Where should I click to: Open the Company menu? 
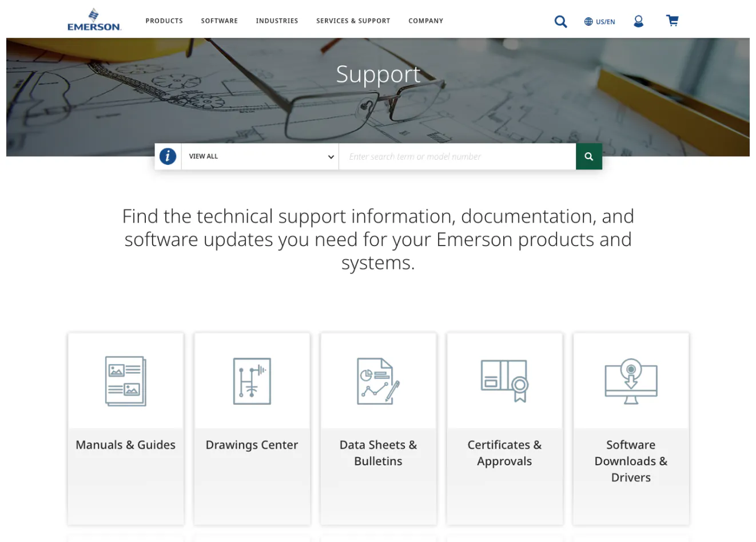click(x=426, y=21)
